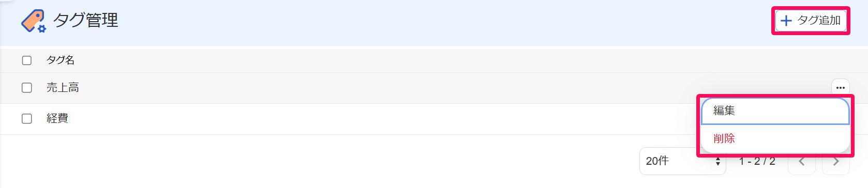868x188 pixels.
Task: Choose 編集 from the context menu
Action: click(775, 111)
